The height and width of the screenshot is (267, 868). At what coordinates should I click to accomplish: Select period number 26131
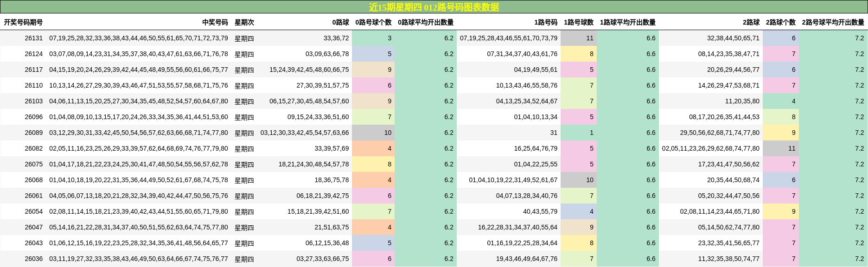coord(34,38)
